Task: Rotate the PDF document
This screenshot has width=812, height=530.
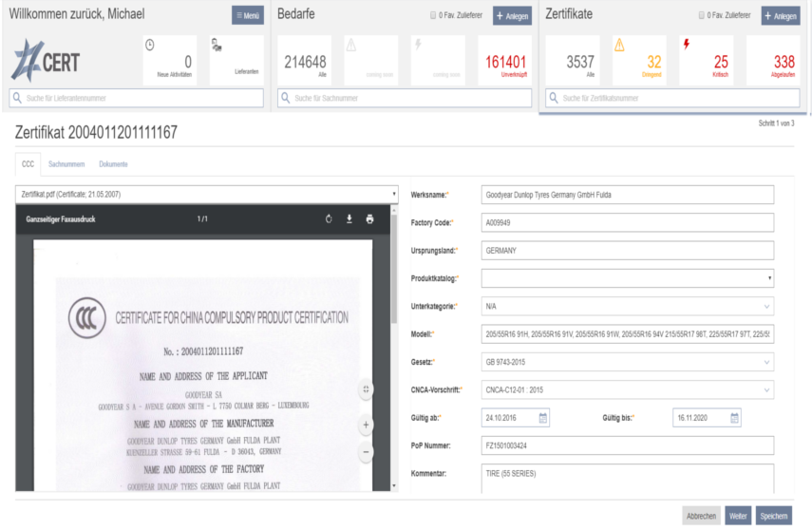Action: pyautogui.click(x=329, y=219)
